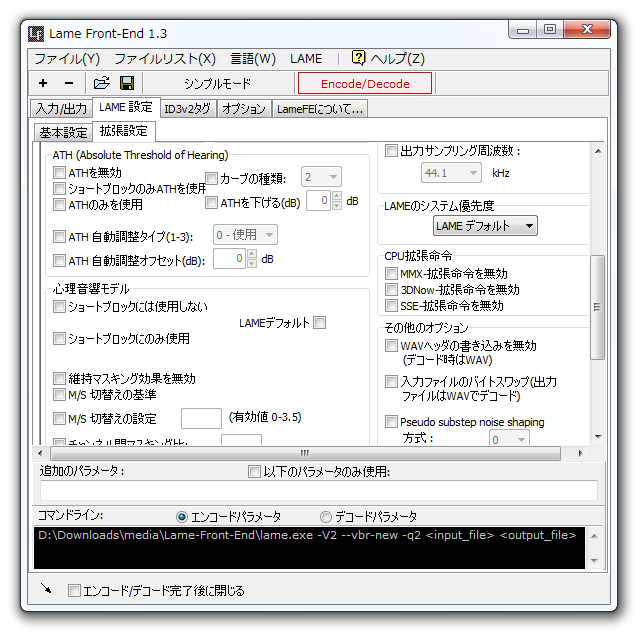
Task: Click the plus add-file icon
Action: (43, 83)
